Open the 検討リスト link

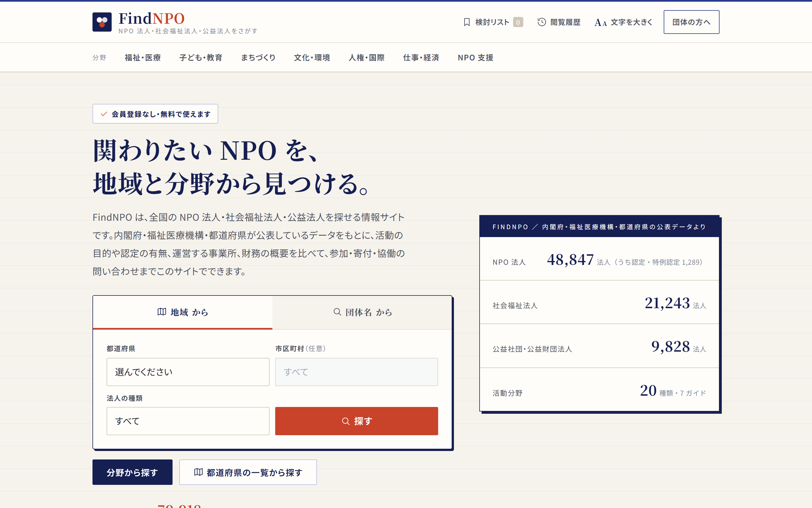pos(493,22)
